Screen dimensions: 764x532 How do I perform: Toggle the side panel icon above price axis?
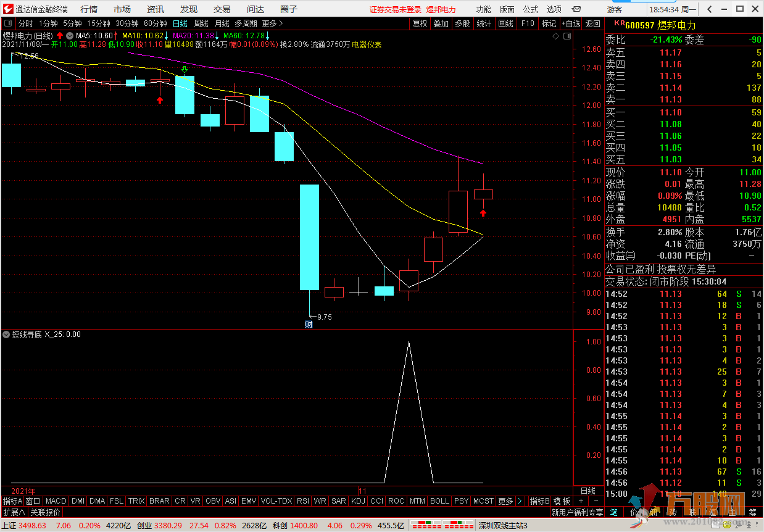[566, 36]
